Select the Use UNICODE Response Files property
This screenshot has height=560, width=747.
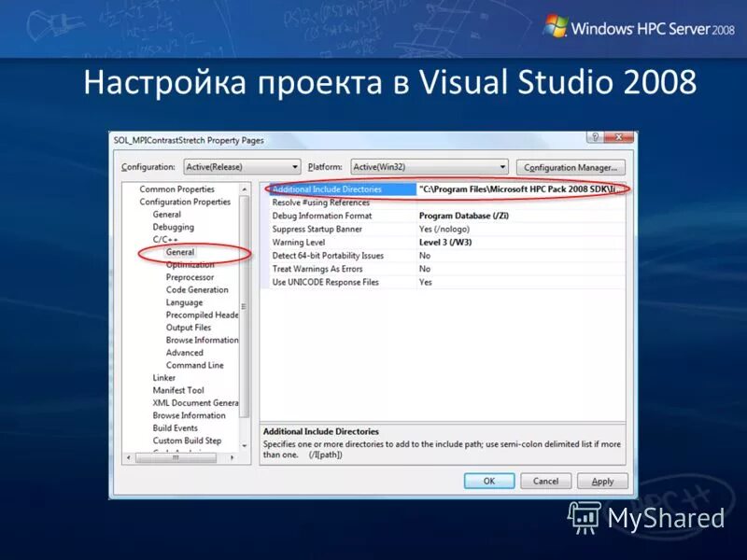(325, 283)
